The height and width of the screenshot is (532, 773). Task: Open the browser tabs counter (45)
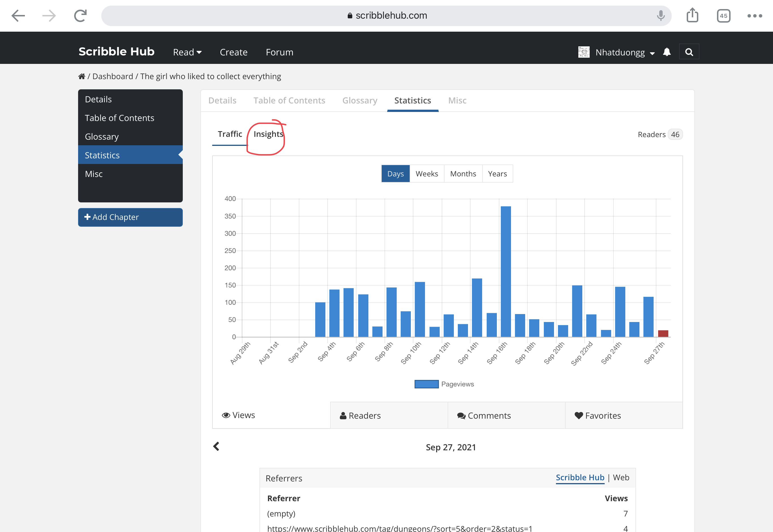[723, 16]
